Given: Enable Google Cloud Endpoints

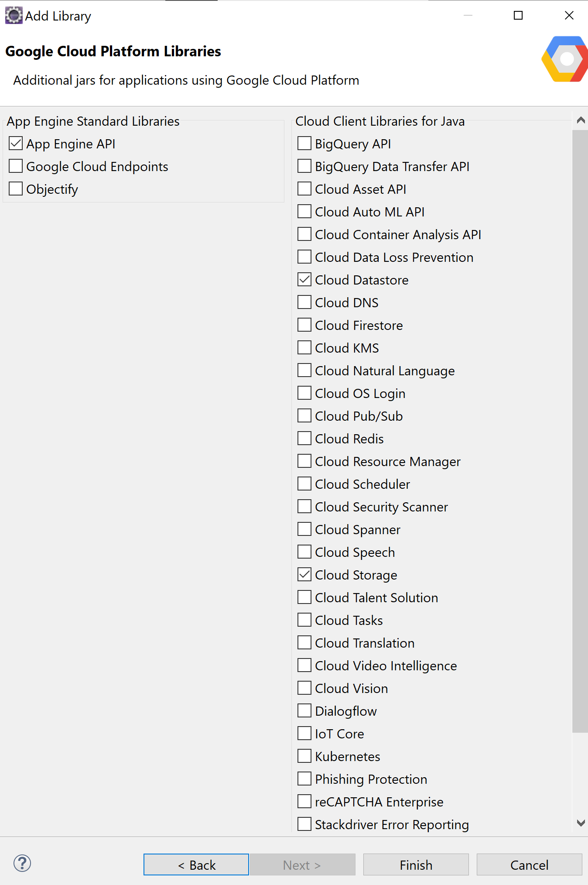Looking at the screenshot, I should (15, 166).
